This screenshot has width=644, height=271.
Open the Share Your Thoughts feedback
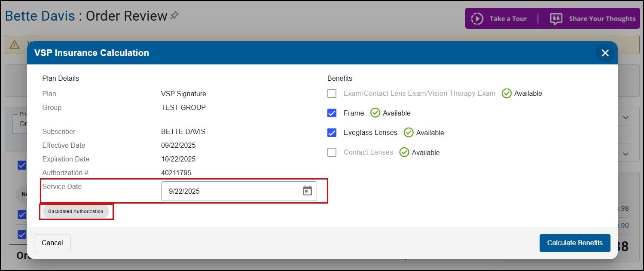pos(592,19)
